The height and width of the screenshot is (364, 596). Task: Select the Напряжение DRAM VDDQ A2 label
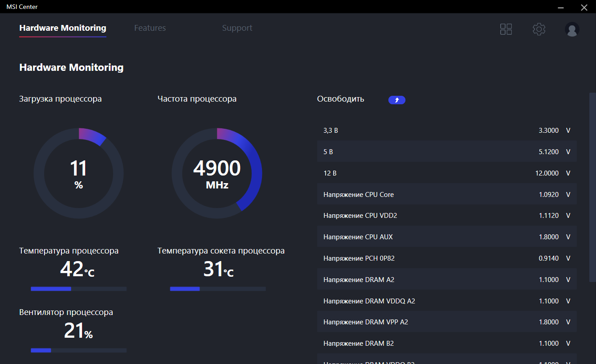pyautogui.click(x=369, y=301)
